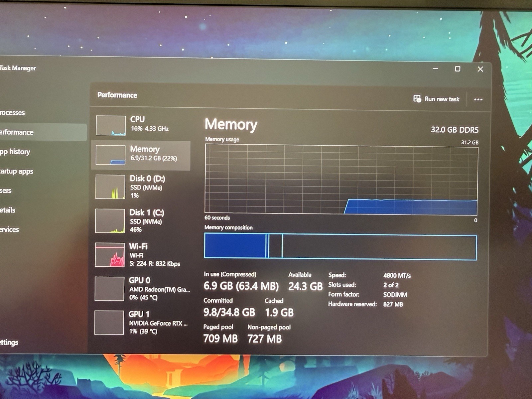Open Users page in the sidebar
Image resolution: width=532 pixels, height=399 pixels.
click(6, 191)
